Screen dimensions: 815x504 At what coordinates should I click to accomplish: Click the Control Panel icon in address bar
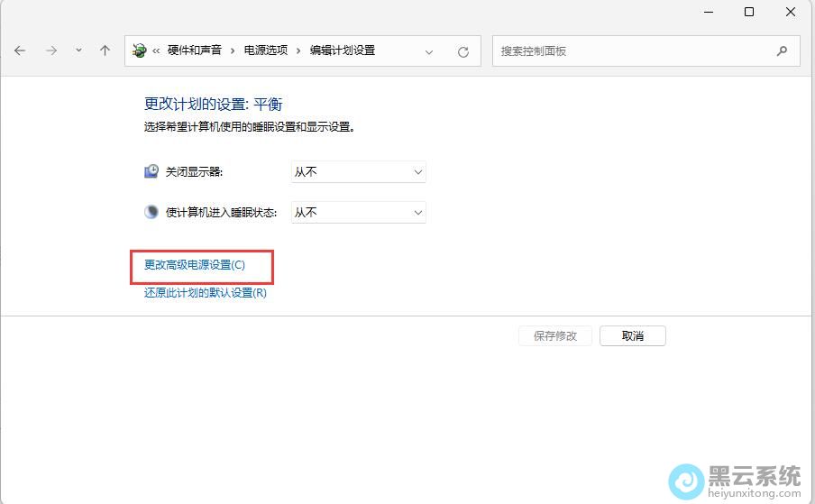pos(139,51)
